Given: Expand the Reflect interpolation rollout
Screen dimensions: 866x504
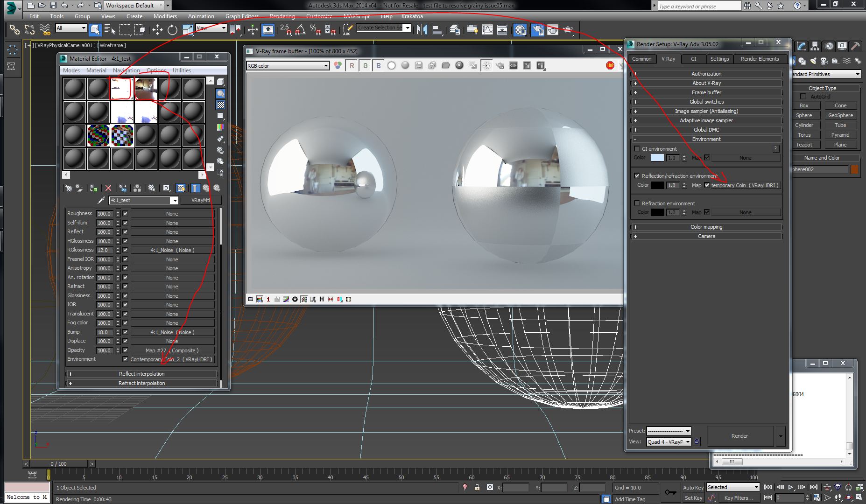Looking at the screenshot, I should 142,374.
